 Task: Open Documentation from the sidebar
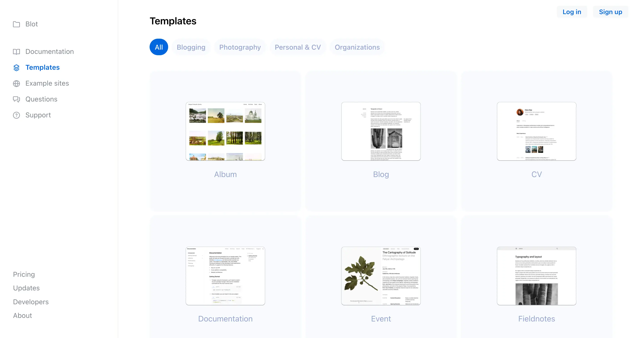point(49,51)
